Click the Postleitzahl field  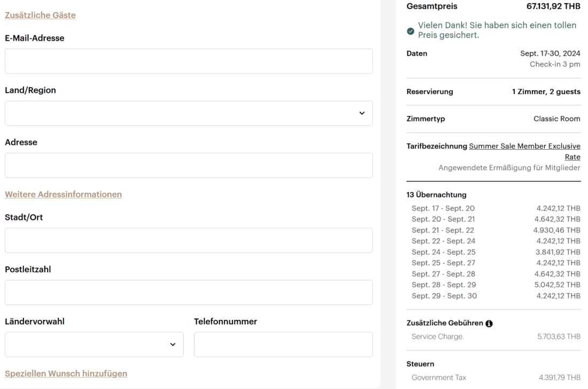pos(189,292)
